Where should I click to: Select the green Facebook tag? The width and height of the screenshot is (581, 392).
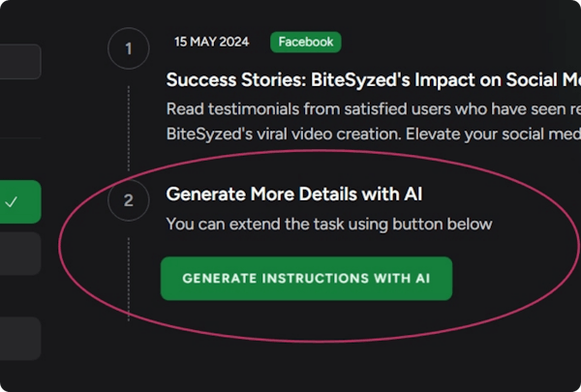(x=306, y=43)
